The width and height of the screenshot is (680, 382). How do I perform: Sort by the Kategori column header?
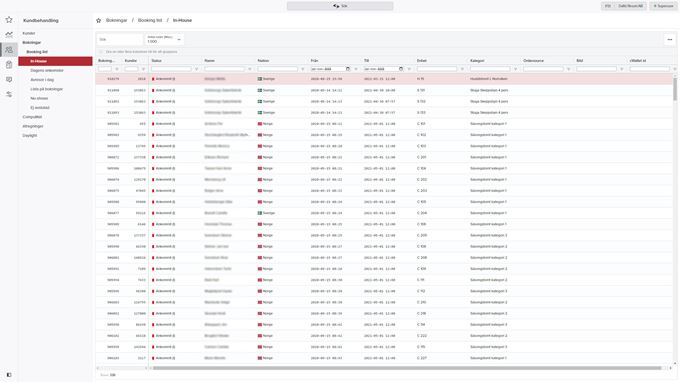click(x=477, y=61)
